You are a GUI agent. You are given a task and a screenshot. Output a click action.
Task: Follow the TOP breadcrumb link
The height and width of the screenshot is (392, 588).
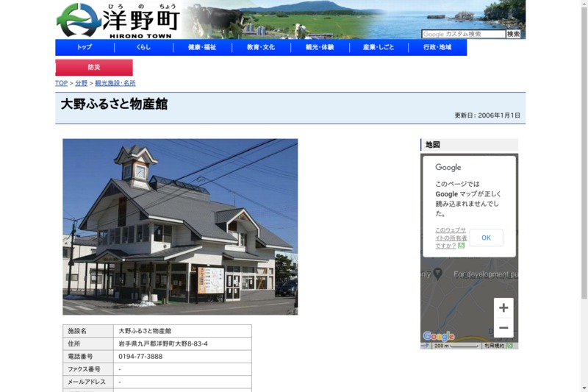[x=61, y=83]
